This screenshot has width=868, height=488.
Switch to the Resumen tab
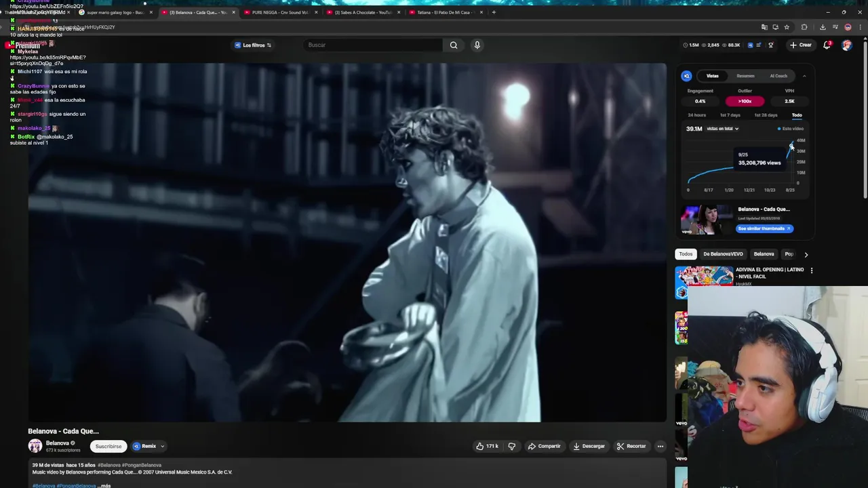click(x=745, y=76)
